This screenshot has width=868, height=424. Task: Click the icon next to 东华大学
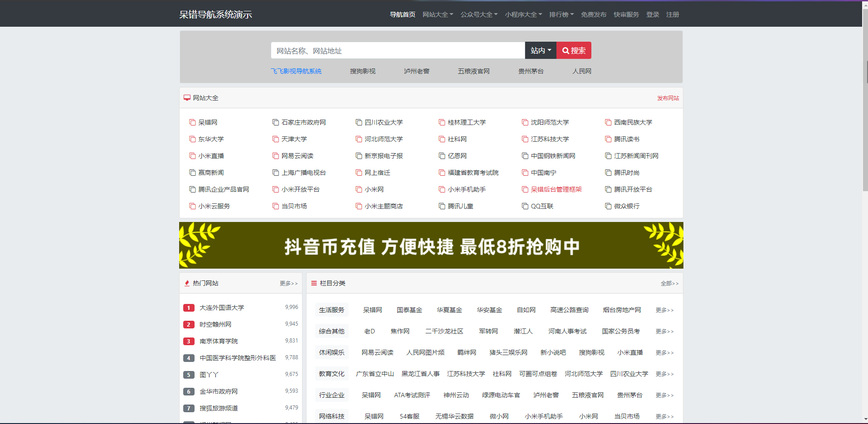(192, 139)
